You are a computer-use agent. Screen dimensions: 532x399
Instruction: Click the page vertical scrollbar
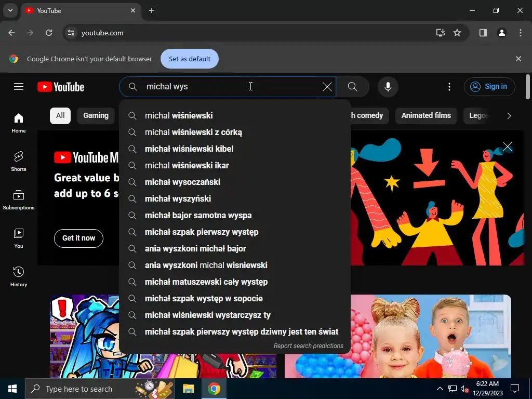pos(528,87)
